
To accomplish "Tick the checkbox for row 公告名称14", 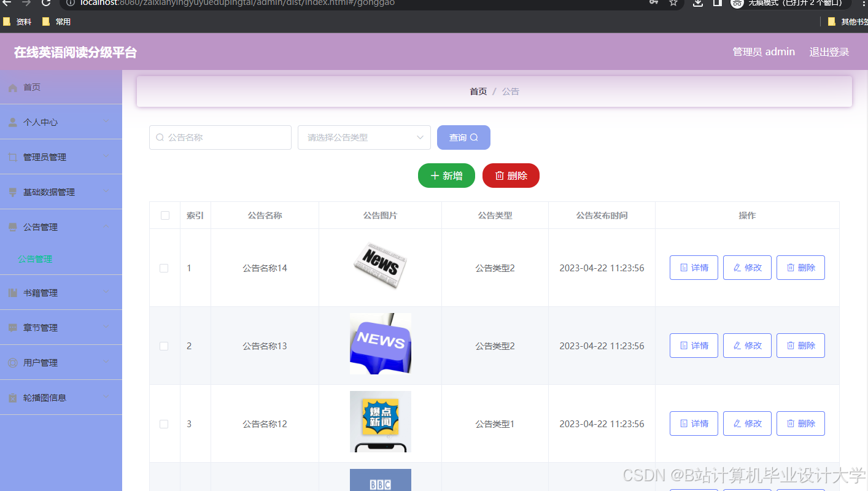I will (x=164, y=268).
